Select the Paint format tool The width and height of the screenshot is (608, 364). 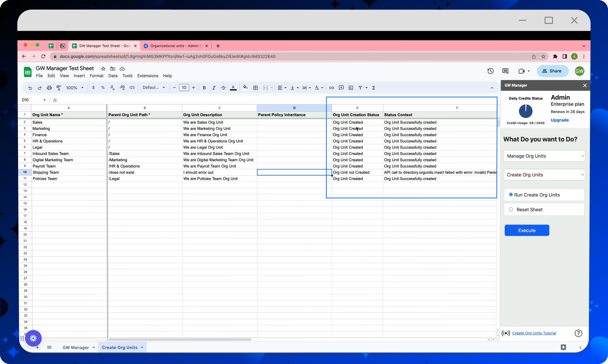tap(59, 88)
